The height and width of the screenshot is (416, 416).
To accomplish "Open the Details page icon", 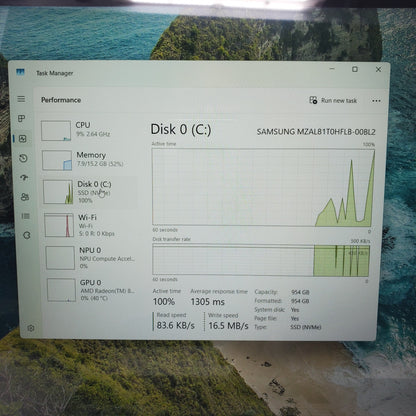I will 26,216.
